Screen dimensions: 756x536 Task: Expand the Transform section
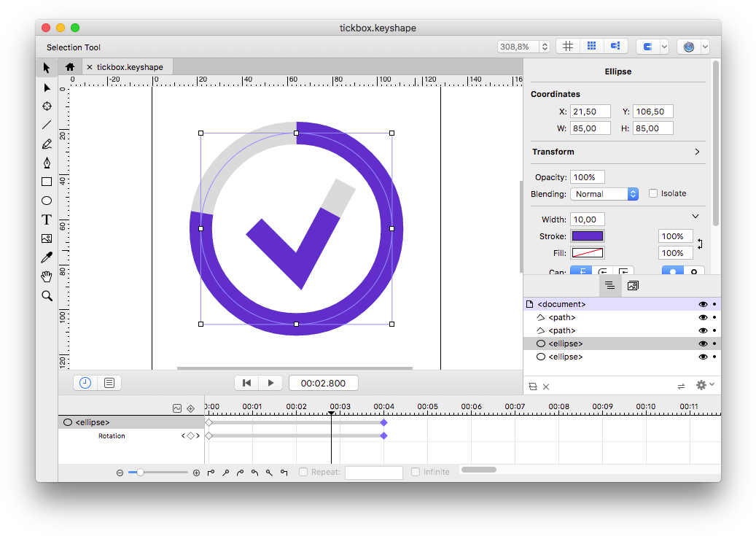coord(696,152)
